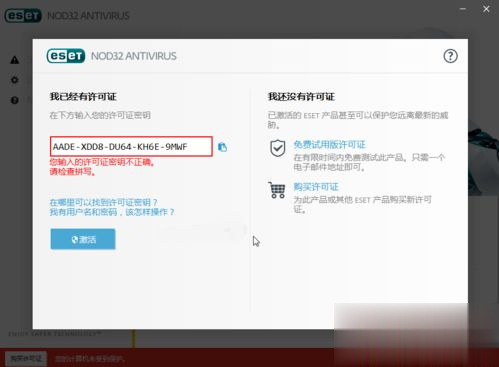Click the heading 我已经有许可证
This screenshot has height=367, width=499.
click(x=83, y=97)
